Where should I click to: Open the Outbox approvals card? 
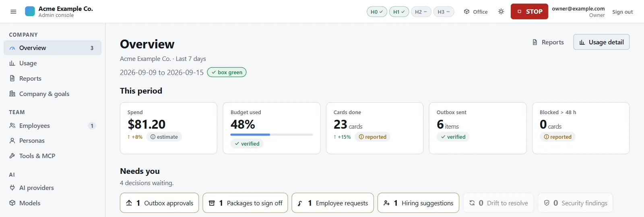[159, 203]
